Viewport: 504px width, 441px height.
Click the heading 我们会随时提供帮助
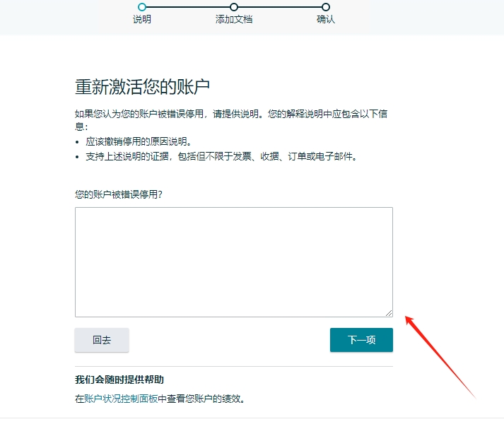tap(119, 380)
